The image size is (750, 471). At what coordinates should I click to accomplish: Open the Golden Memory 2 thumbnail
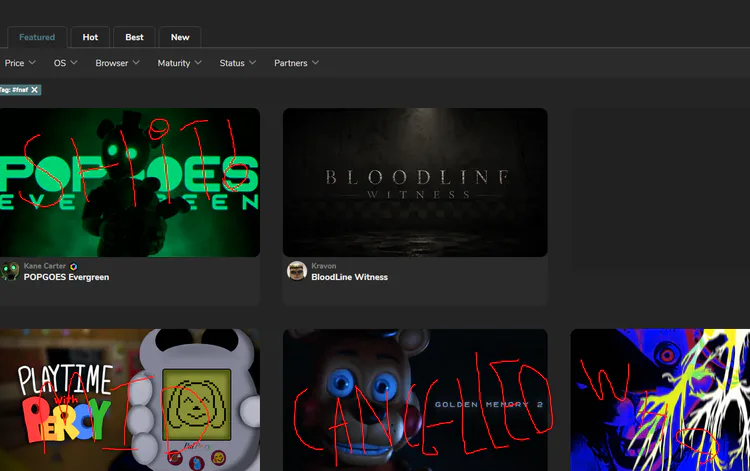pos(415,400)
